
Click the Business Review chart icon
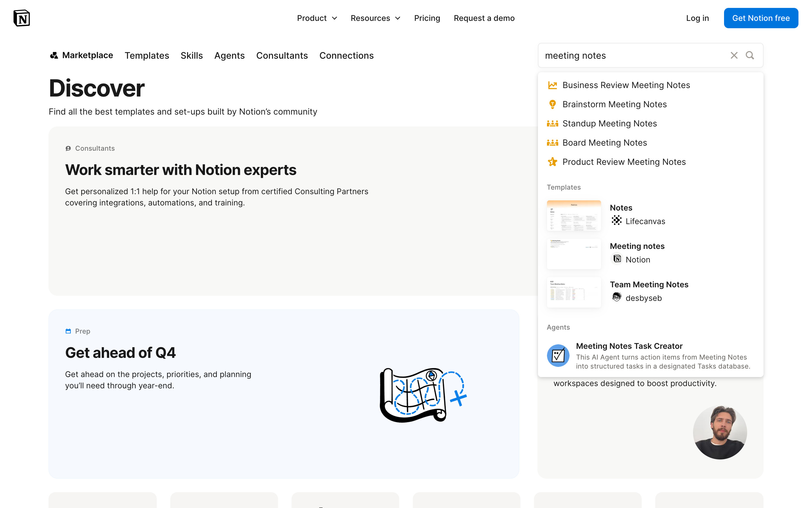(552, 85)
